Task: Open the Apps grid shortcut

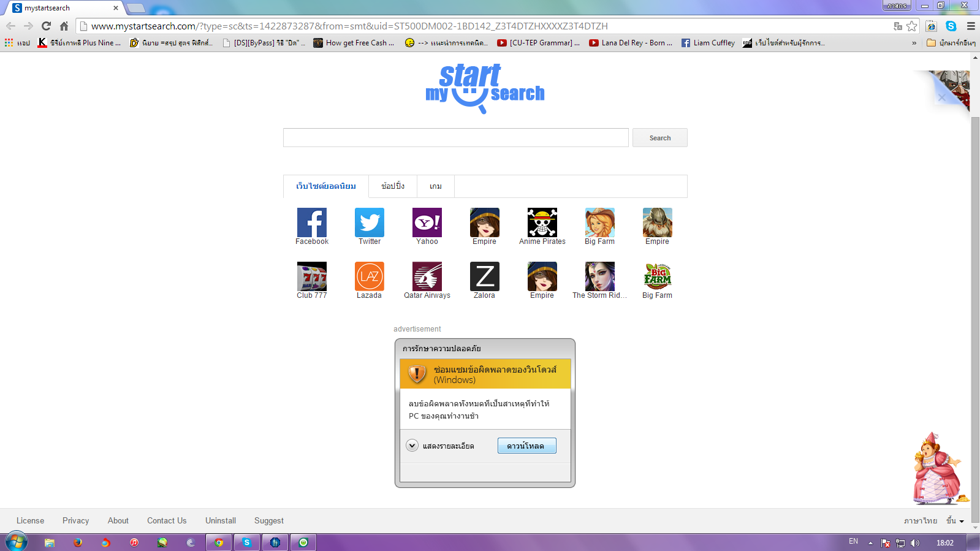Action: [x=17, y=43]
